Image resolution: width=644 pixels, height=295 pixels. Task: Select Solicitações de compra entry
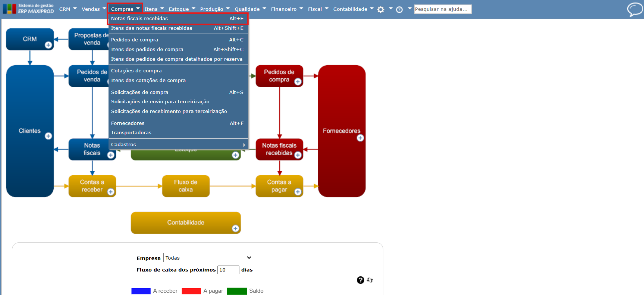coord(178,92)
